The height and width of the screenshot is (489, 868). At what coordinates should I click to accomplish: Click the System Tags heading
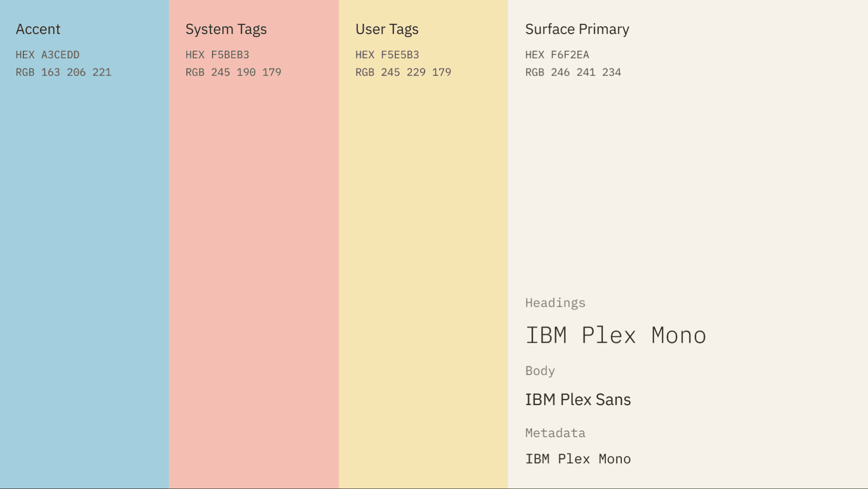(x=226, y=30)
